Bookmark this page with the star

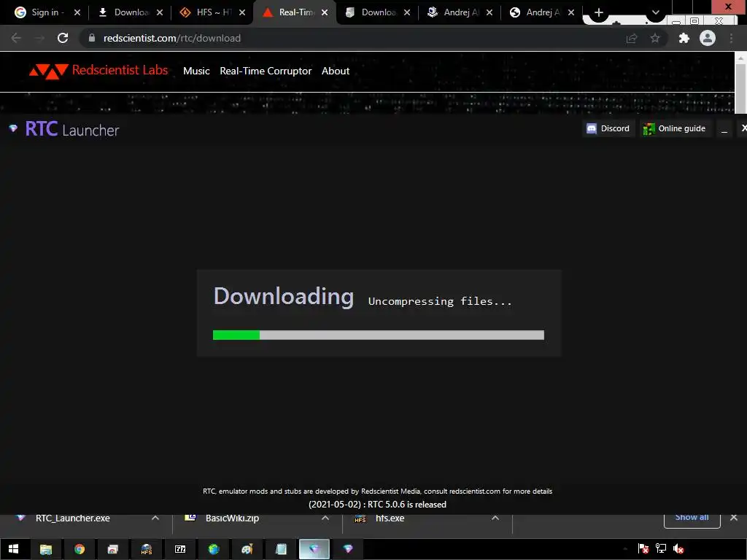pos(655,38)
